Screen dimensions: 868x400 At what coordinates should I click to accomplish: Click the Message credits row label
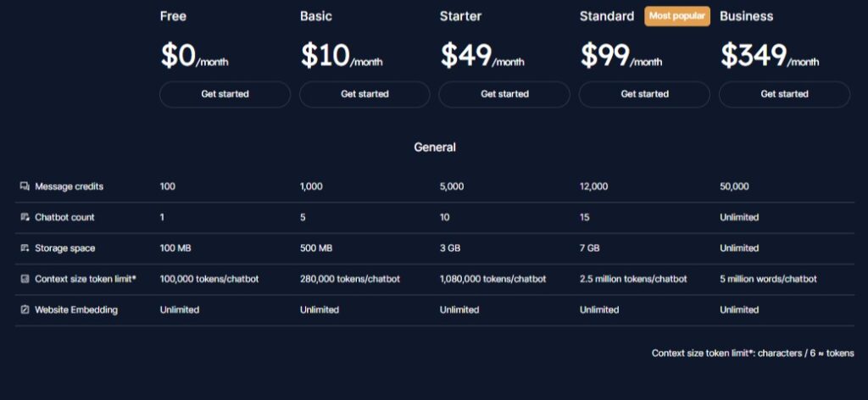coord(69,186)
